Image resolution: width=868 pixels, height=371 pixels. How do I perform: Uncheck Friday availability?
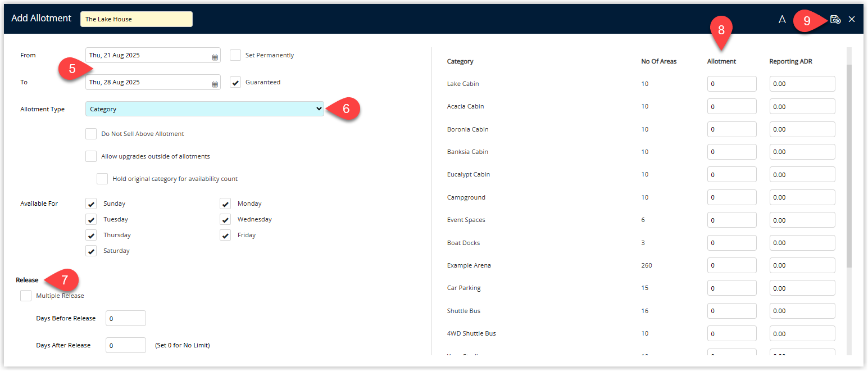225,235
